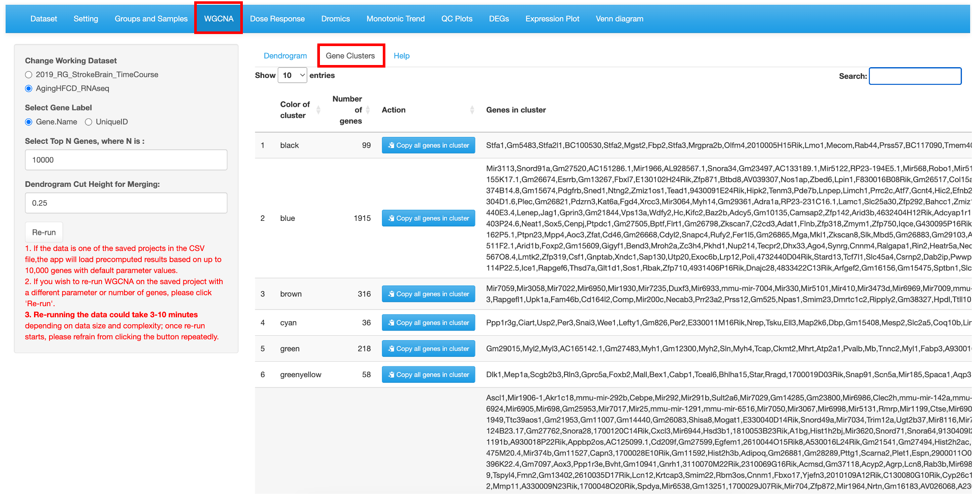Copy all genes in green cluster
This screenshot has height=502, width=980.
pos(428,349)
